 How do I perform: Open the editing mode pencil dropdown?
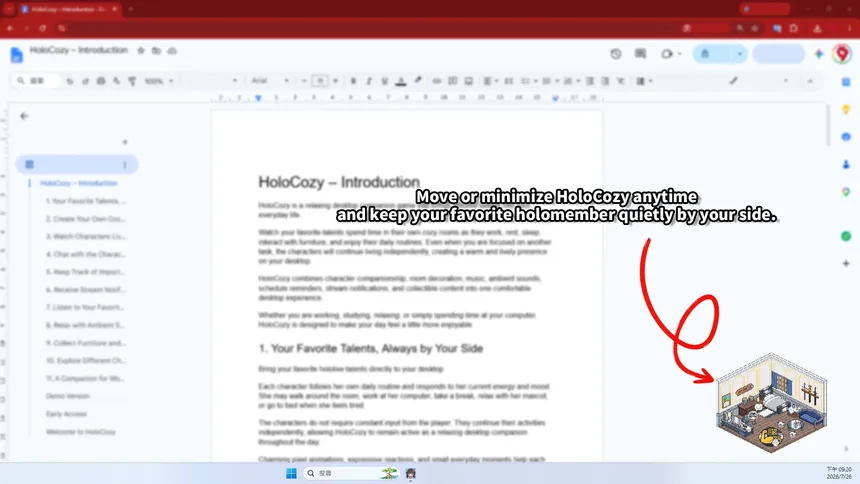click(x=759, y=81)
